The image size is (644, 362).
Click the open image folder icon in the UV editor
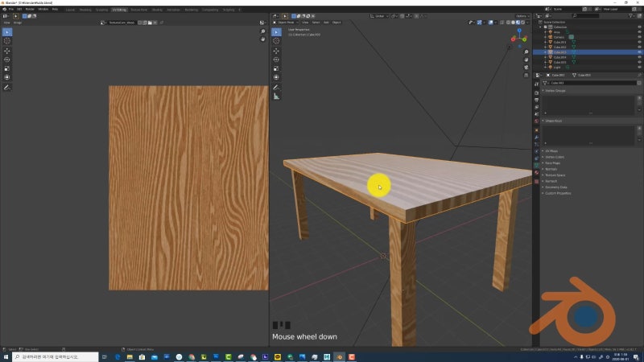coord(150,23)
